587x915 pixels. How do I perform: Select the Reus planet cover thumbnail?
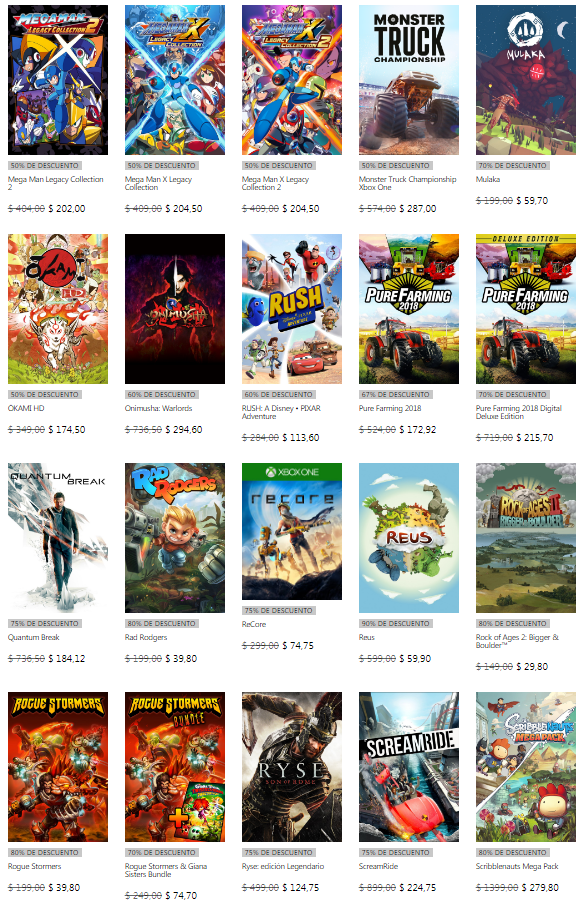[x=408, y=537]
